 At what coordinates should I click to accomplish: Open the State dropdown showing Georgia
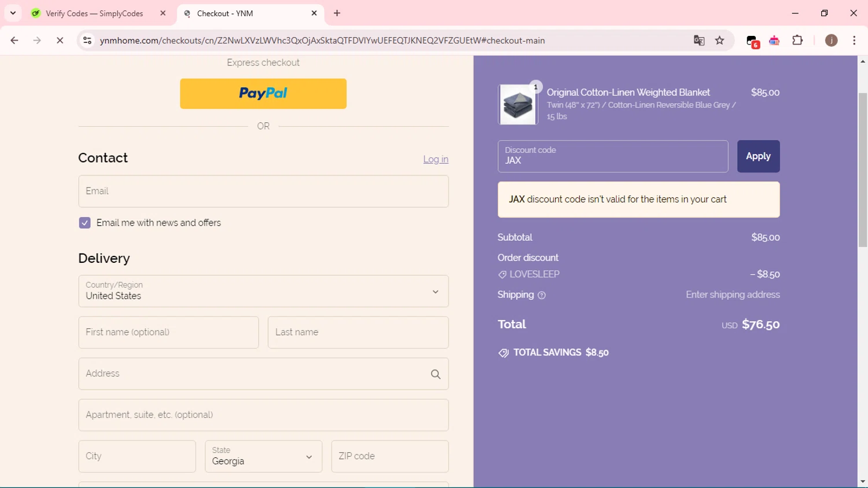tap(263, 456)
